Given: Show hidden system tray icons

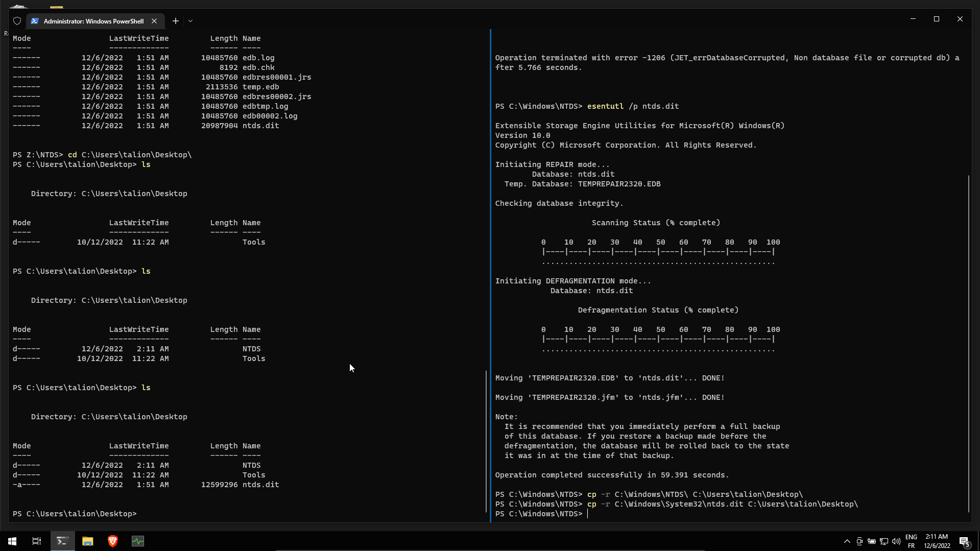Looking at the screenshot, I should coord(847,541).
